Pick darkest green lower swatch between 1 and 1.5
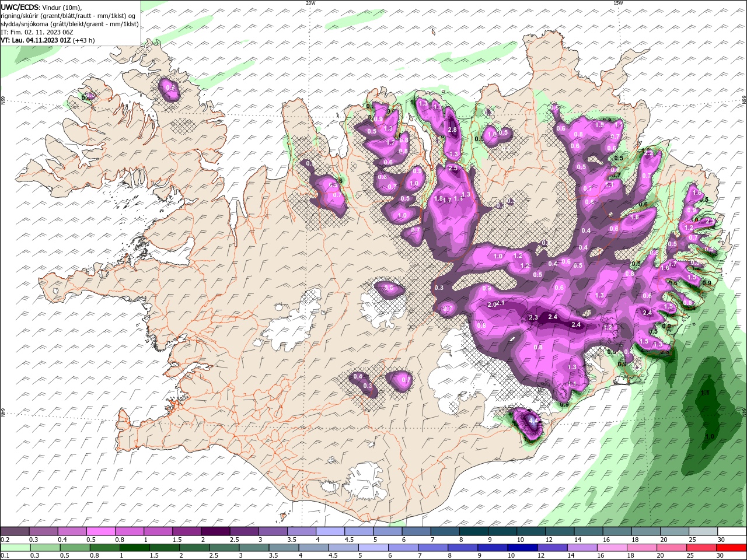The height and width of the screenshot is (560, 747). tap(134, 548)
